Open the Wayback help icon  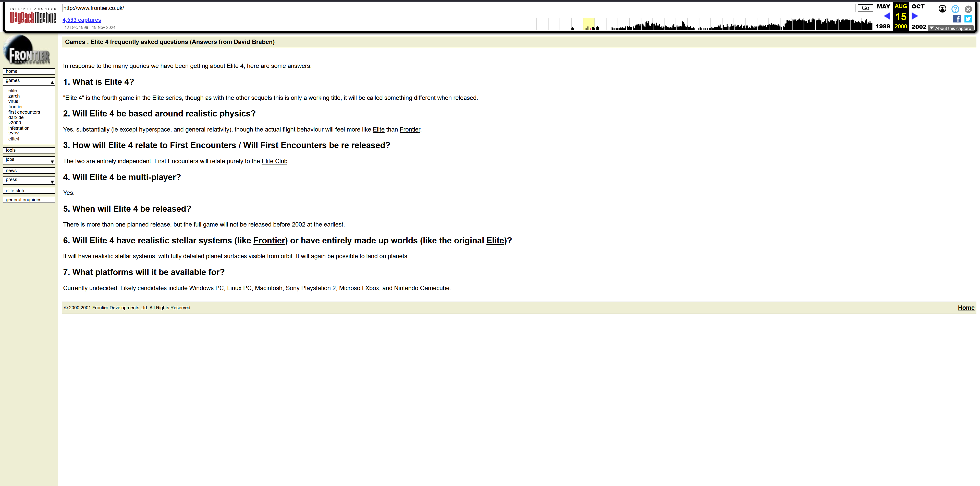coord(955,9)
